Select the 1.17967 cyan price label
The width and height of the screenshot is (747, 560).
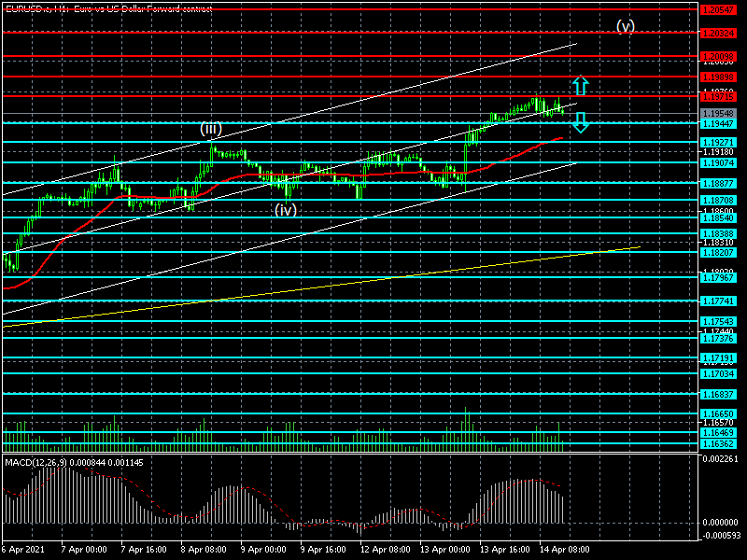pos(718,277)
